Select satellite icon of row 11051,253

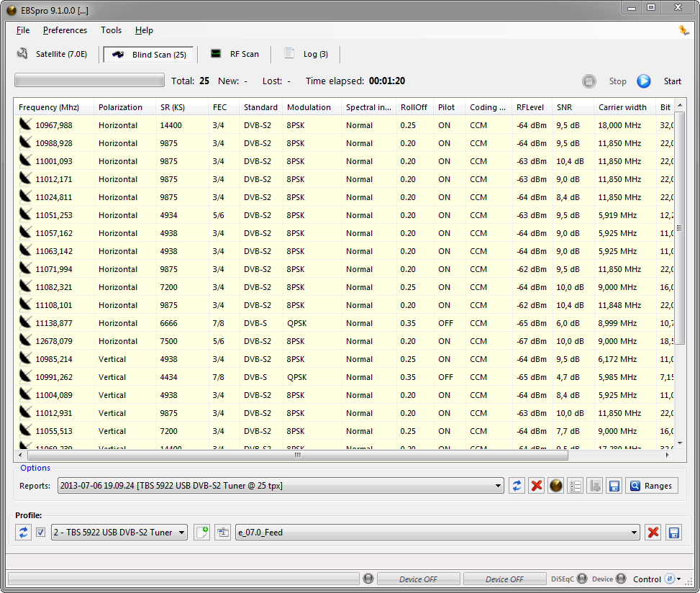pos(25,214)
